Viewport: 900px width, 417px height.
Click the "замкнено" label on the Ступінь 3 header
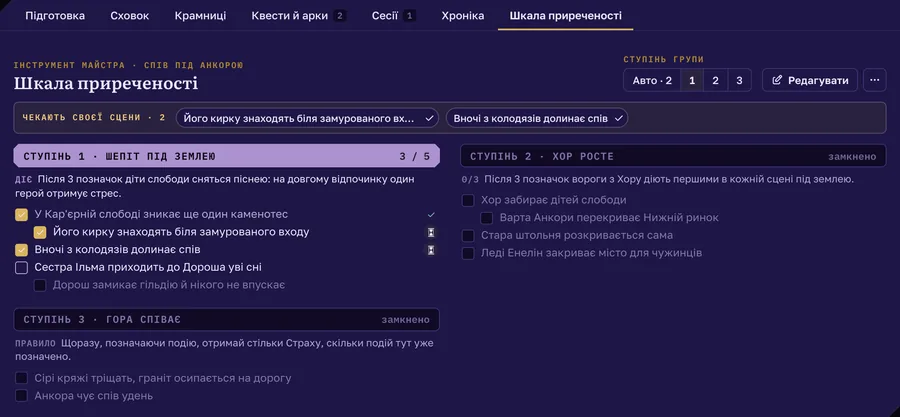click(405, 320)
